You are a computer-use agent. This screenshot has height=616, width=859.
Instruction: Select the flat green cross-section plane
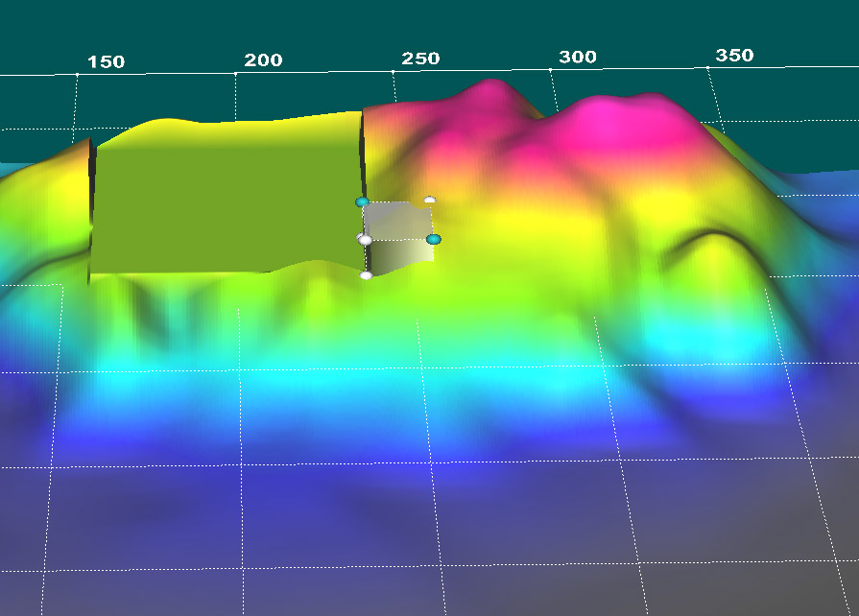227,208
